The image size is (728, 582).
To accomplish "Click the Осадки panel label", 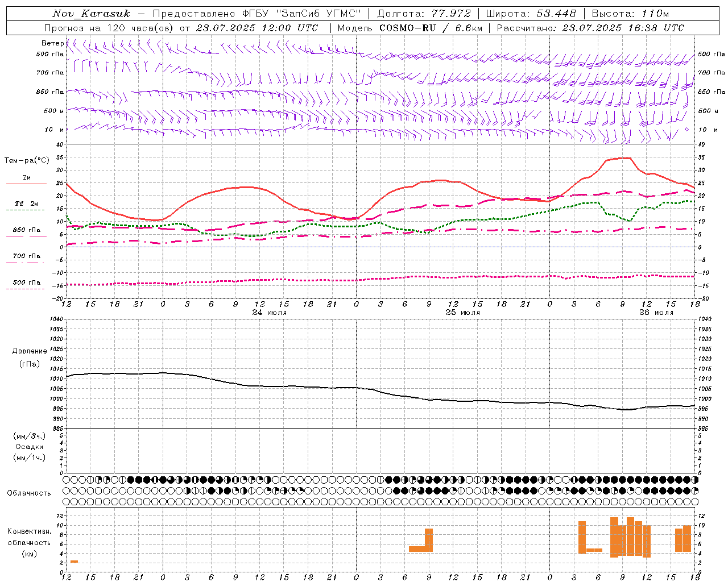I will tap(30, 447).
